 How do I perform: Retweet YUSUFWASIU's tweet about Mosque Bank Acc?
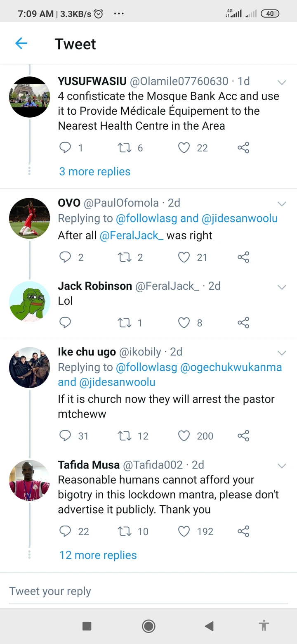pyautogui.click(x=124, y=148)
